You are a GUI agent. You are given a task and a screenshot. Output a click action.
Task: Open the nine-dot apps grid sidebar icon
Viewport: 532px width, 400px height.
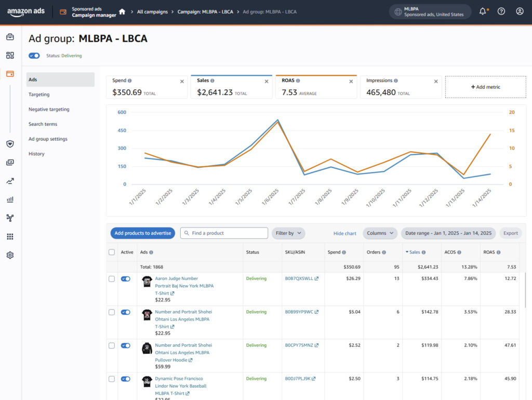point(10,236)
